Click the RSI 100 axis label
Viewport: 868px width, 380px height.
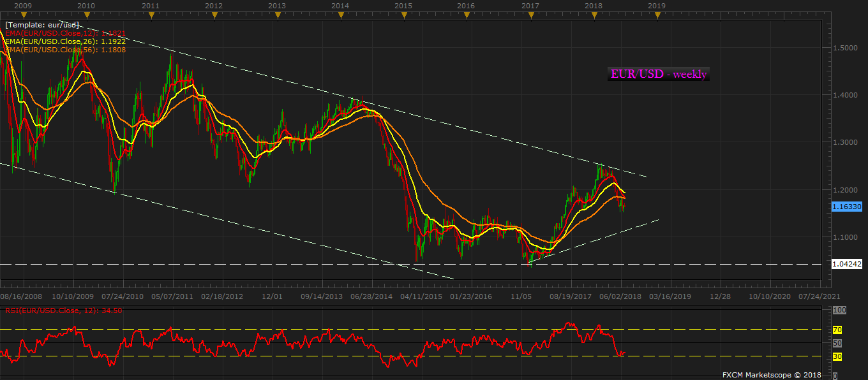pyautogui.click(x=839, y=310)
